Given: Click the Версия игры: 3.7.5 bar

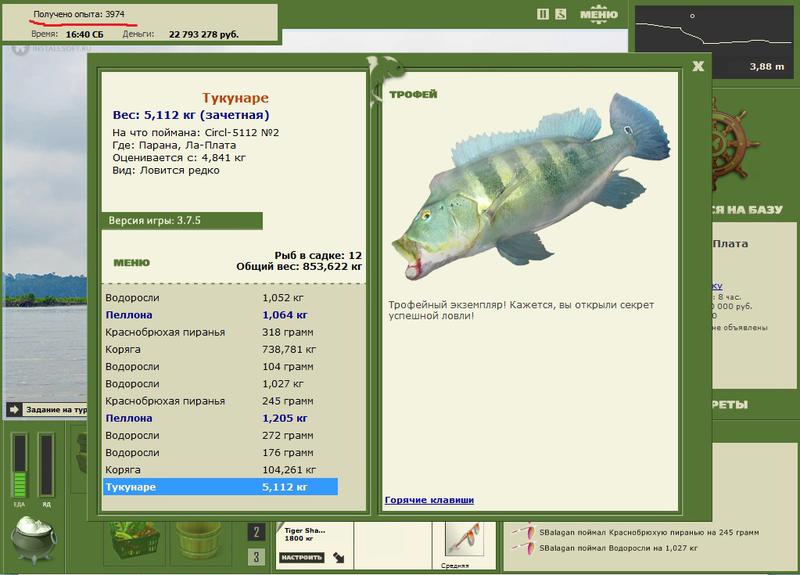Looking at the screenshot, I should tap(182, 220).
